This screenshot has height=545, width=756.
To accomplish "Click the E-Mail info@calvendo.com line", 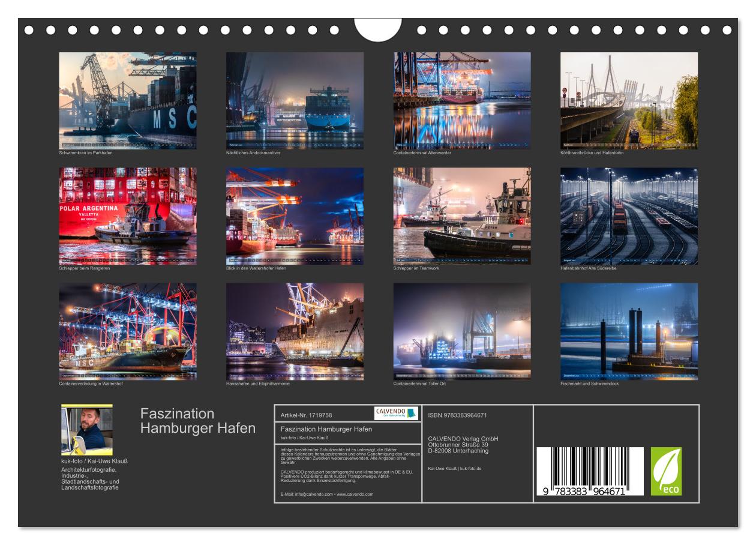I will pyautogui.click(x=326, y=494).
